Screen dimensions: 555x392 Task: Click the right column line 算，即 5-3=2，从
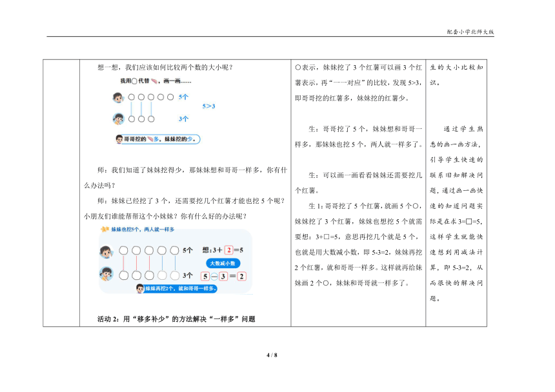(x=457, y=268)
